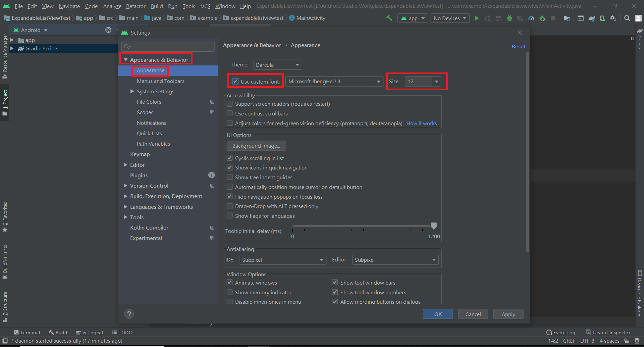
Task: Expand the Version Control settings category
Action: (x=125, y=186)
